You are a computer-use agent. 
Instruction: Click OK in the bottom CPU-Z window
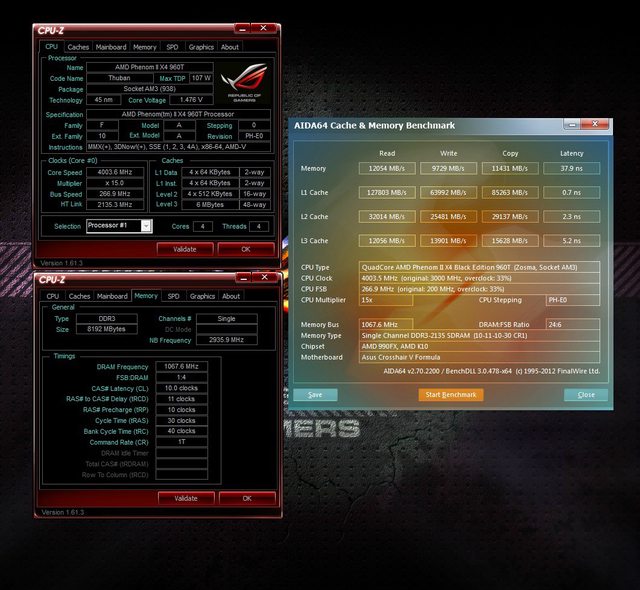pyautogui.click(x=247, y=498)
